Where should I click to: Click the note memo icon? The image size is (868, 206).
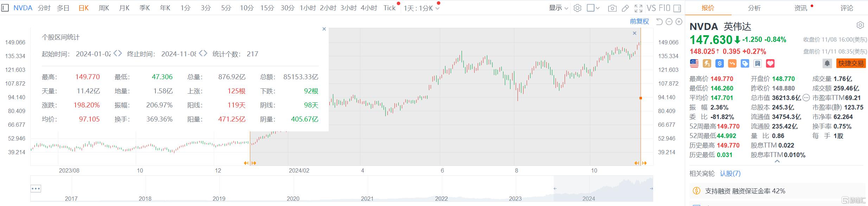click(x=758, y=63)
